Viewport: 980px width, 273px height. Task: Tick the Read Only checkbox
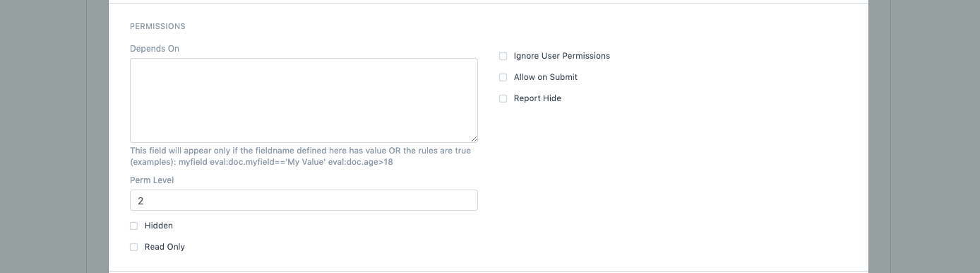pos(134,247)
